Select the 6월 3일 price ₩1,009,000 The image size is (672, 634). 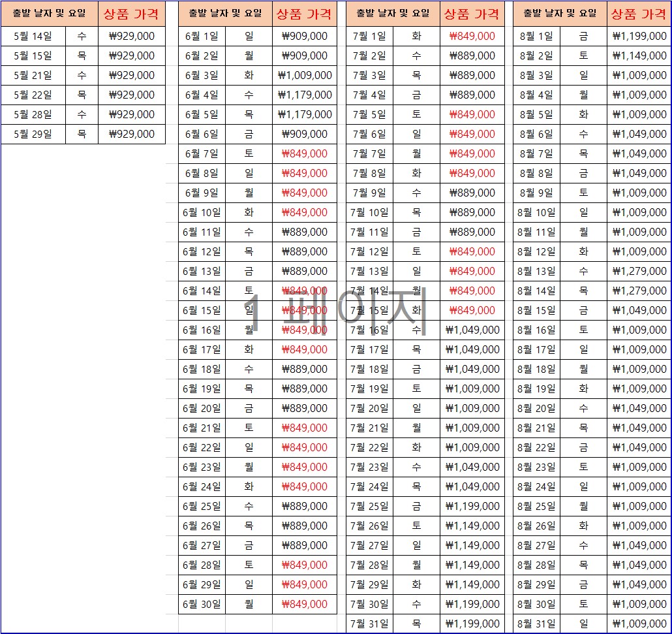[x=305, y=76]
